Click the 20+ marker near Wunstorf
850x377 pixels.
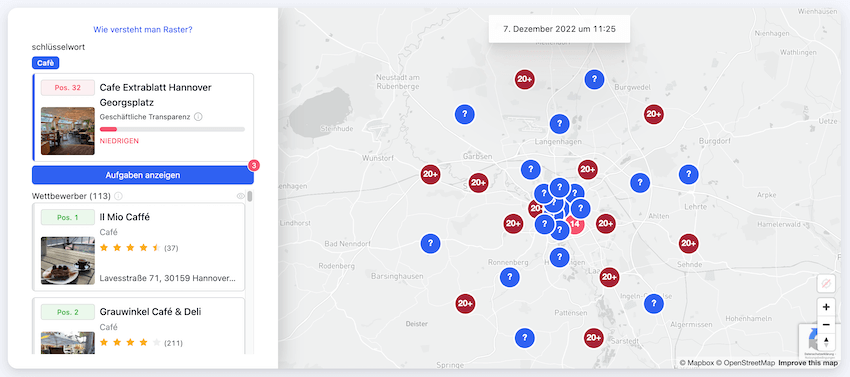point(430,174)
